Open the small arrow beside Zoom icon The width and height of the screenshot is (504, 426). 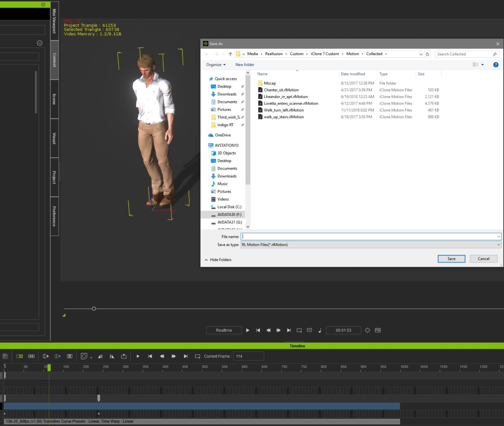click(91, 357)
